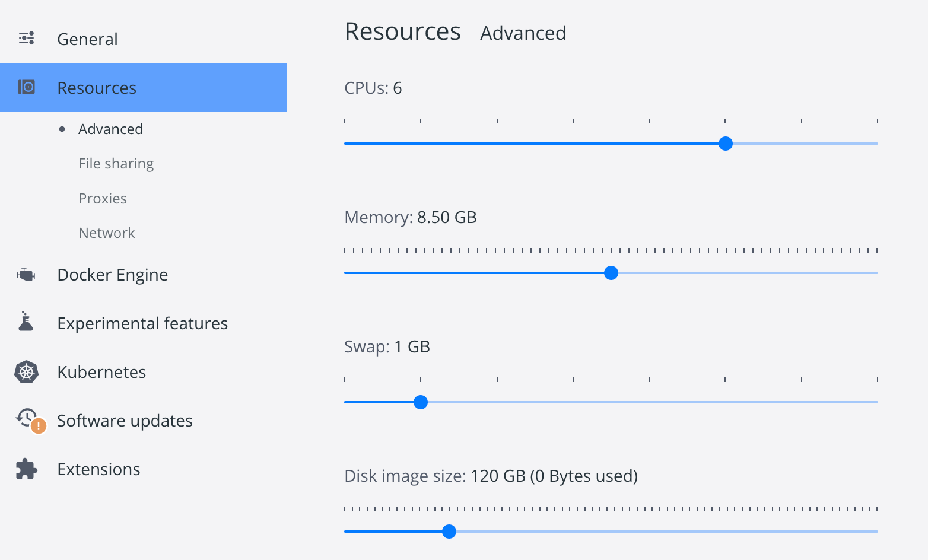Open the Docker Engine configuration

click(x=112, y=275)
